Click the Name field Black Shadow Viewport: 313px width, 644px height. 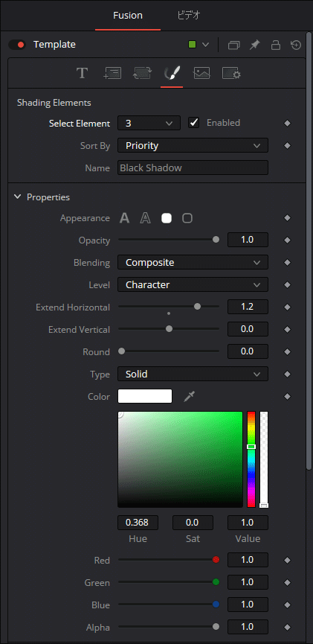pyautogui.click(x=193, y=168)
